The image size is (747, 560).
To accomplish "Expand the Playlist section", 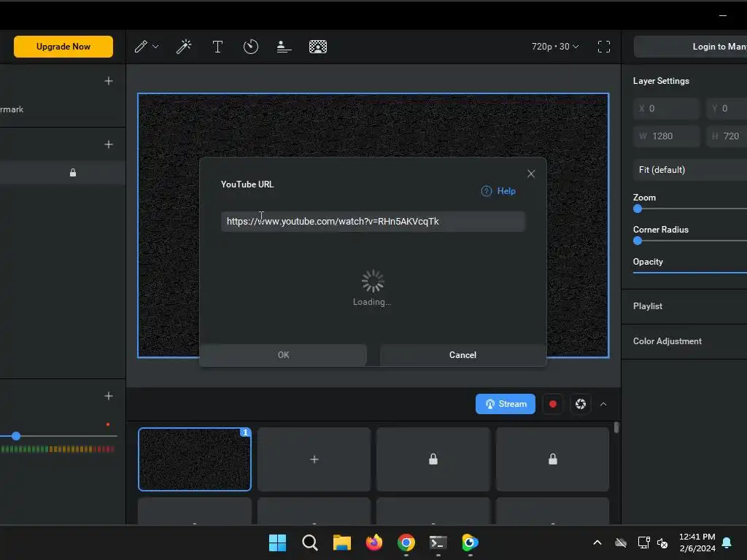I will (x=684, y=306).
